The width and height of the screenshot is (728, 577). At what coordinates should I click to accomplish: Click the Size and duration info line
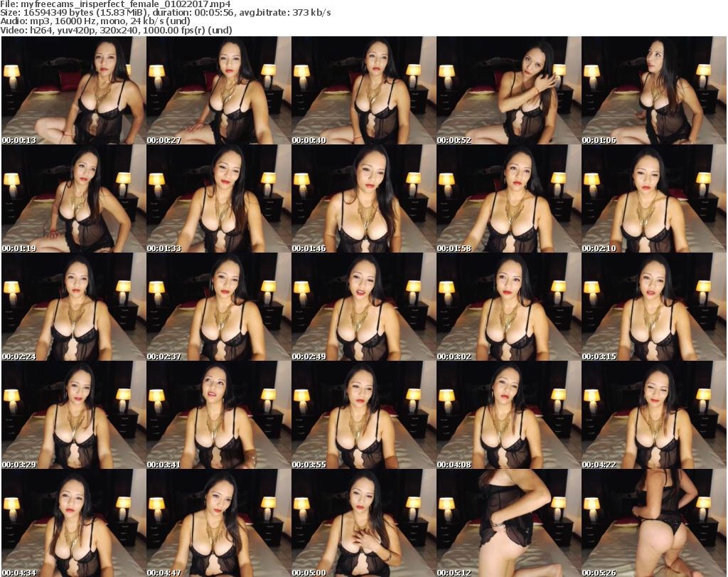coord(165,13)
